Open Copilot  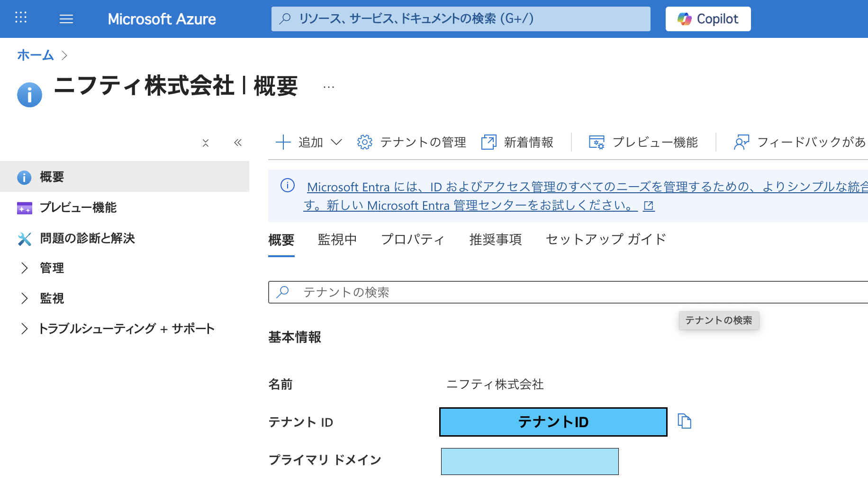tap(708, 19)
